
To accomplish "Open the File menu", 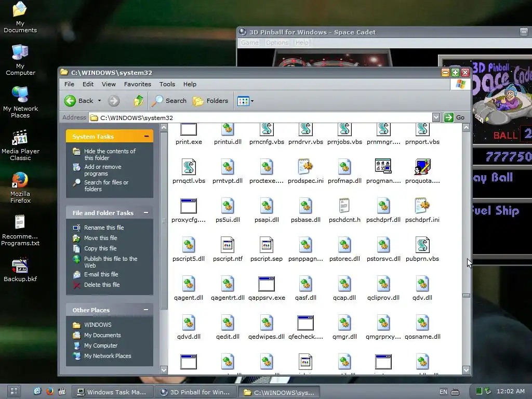I will pyautogui.click(x=69, y=84).
